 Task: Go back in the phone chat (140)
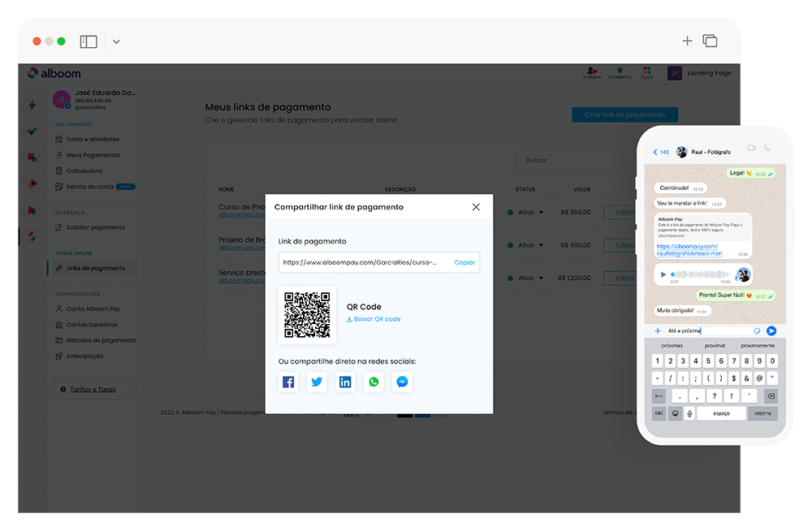click(x=661, y=153)
